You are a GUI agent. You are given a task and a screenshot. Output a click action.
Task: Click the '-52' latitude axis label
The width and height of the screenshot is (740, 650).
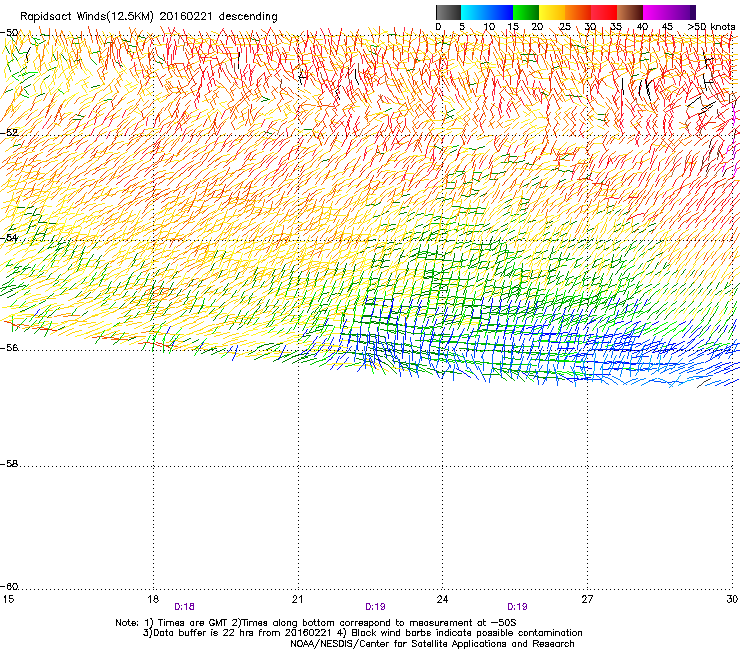pos(9,133)
